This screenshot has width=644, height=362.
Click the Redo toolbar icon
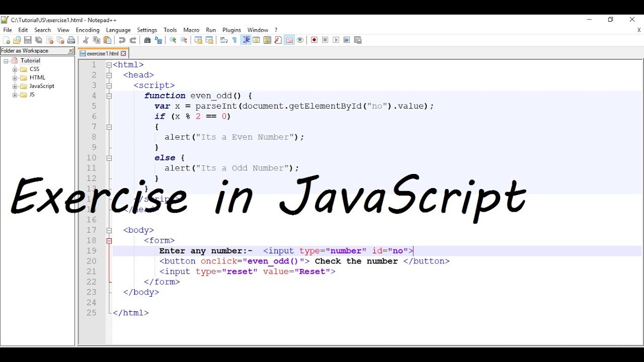tap(133, 40)
